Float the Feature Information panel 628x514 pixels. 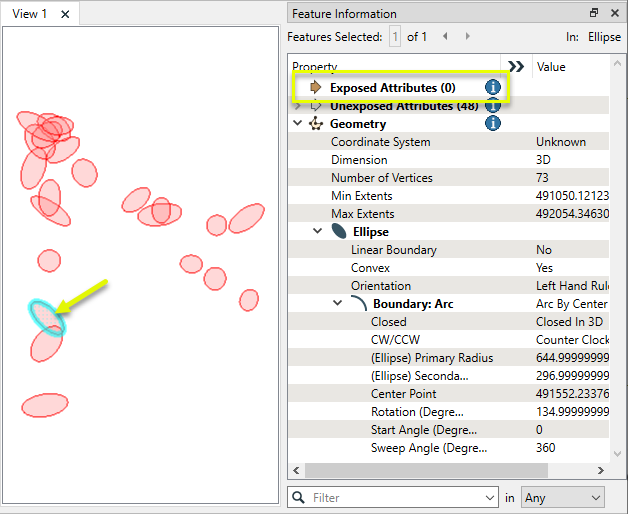pyautogui.click(x=594, y=13)
